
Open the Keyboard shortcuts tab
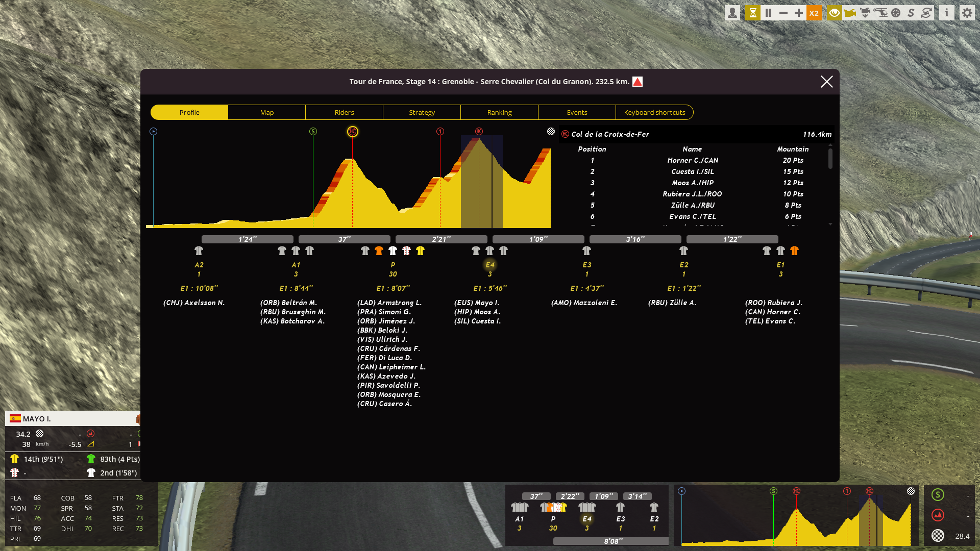(655, 112)
